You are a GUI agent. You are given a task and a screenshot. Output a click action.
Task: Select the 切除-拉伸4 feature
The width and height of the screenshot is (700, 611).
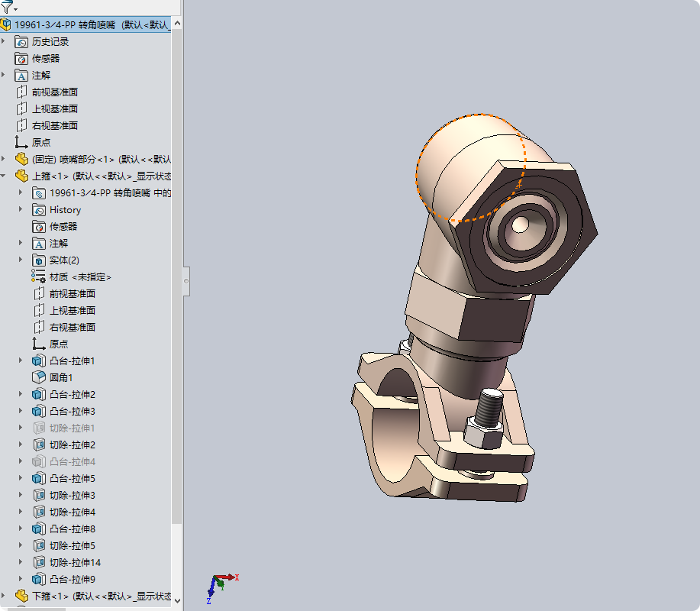(x=73, y=512)
